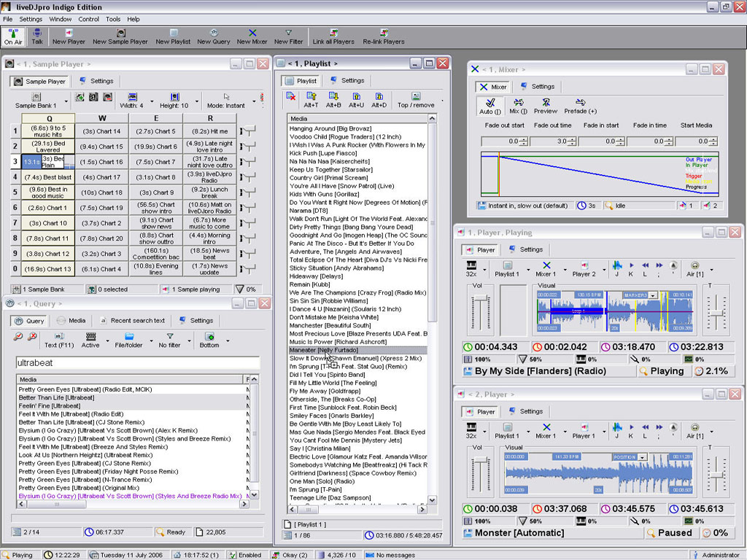Click the search field containing 'ultrabeat'
The image size is (747, 560).
(x=138, y=362)
